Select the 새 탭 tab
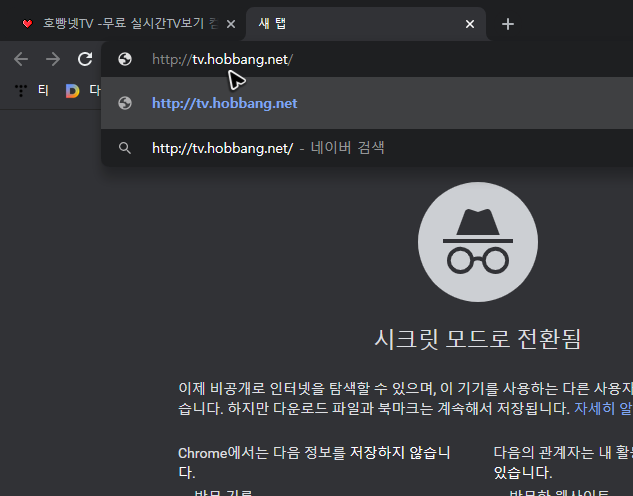 tap(365, 24)
